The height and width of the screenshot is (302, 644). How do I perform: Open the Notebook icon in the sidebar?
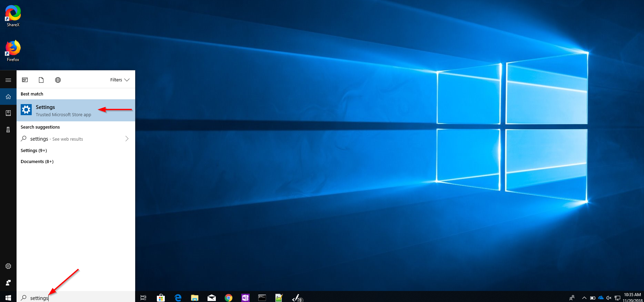click(x=8, y=113)
